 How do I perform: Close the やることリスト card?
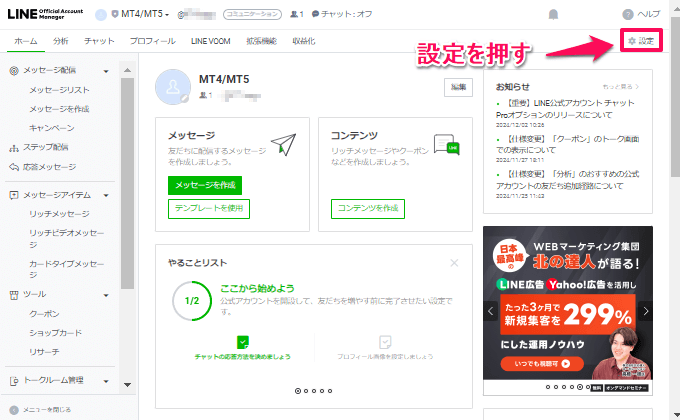tap(454, 263)
